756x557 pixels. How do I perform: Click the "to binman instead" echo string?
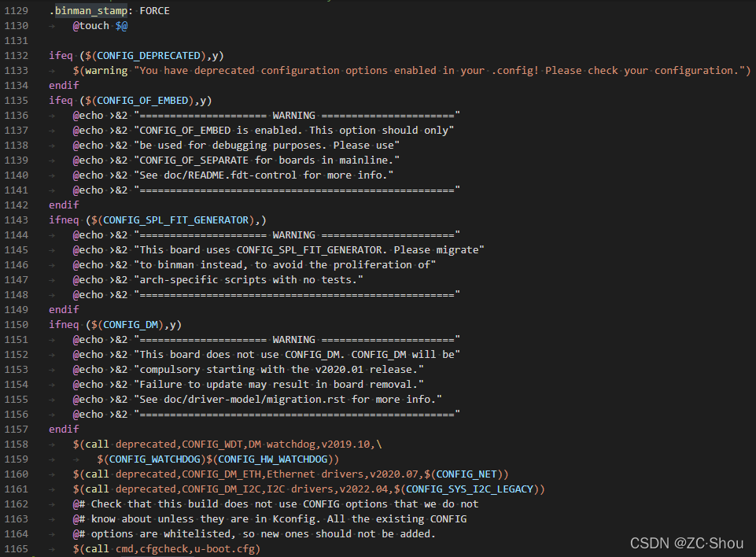point(285,265)
